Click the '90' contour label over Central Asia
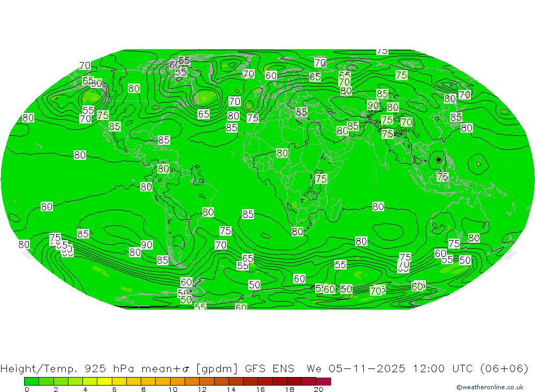 point(373,105)
